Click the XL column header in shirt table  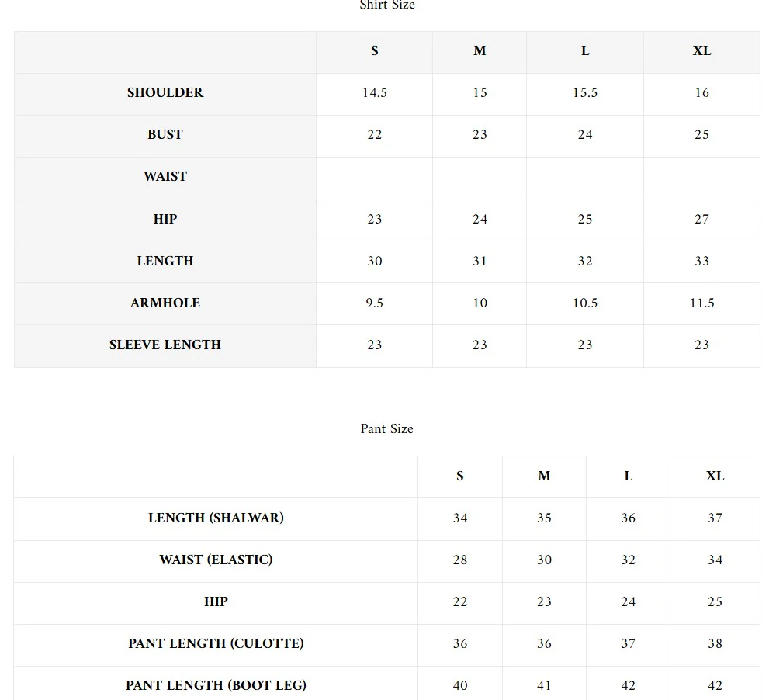(701, 51)
